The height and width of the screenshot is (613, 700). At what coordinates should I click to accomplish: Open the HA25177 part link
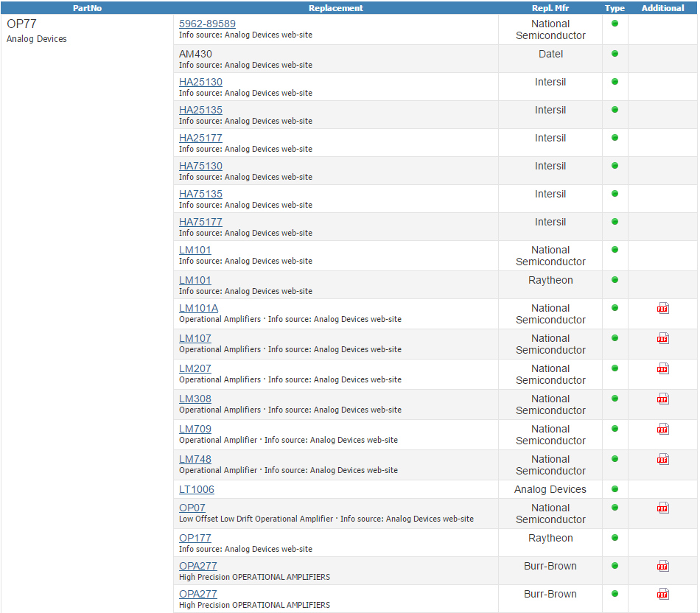pyautogui.click(x=200, y=138)
